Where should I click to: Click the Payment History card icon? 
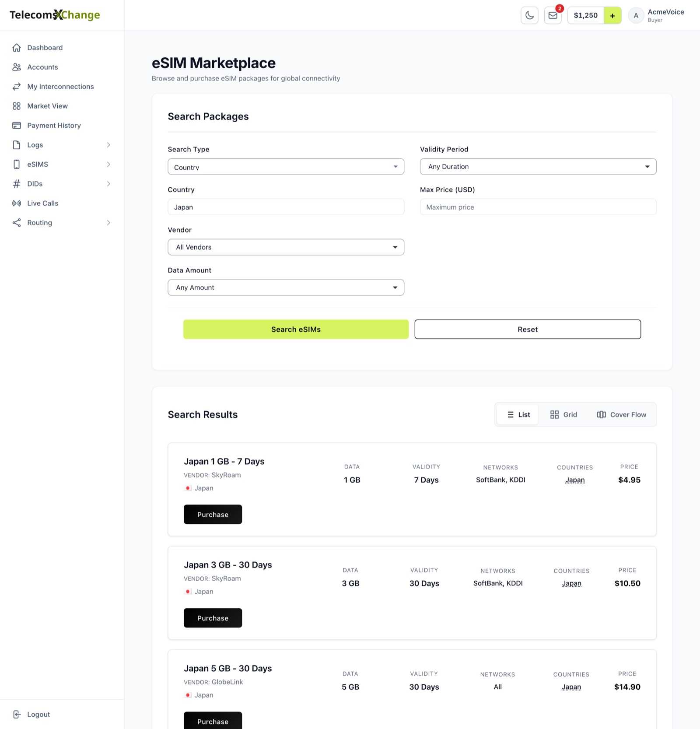point(17,126)
